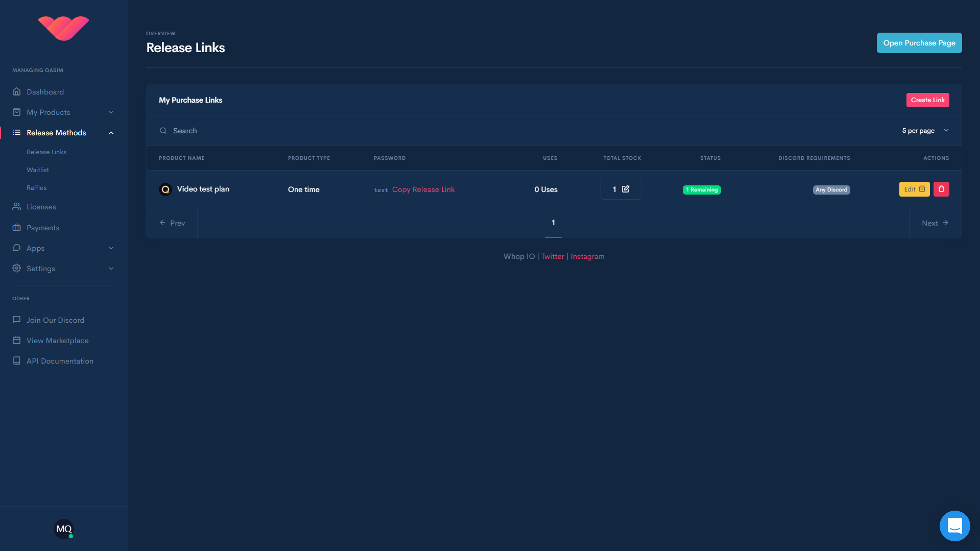Click the MQ user avatar
The height and width of the screenshot is (551, 980).
[x=64, y=529]
